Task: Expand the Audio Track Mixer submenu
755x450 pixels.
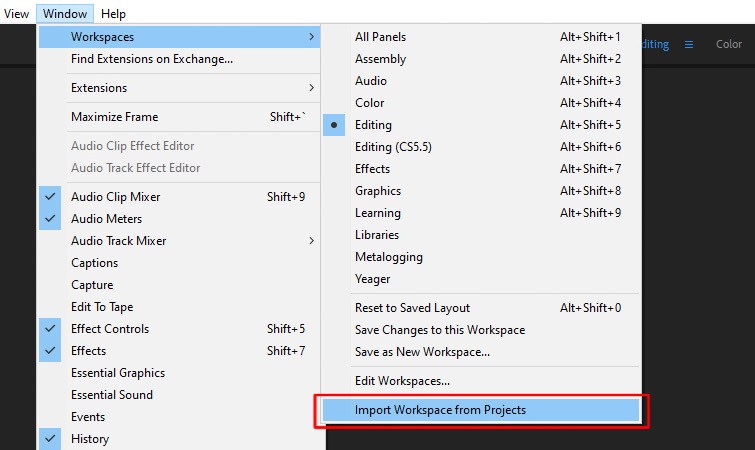Action: pyautogui.click(x=179, y=241)
